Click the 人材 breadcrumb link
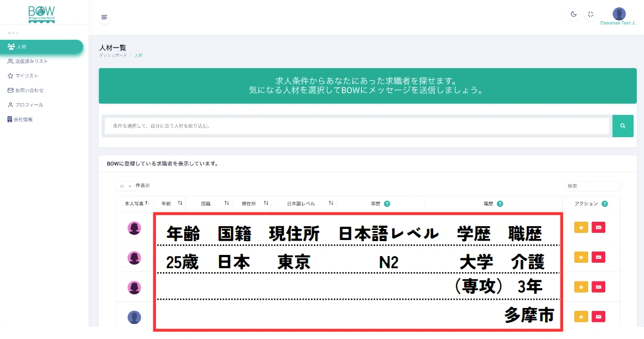Image resolution: width=644 pixels, height=339 pixels. coord(138,55)
